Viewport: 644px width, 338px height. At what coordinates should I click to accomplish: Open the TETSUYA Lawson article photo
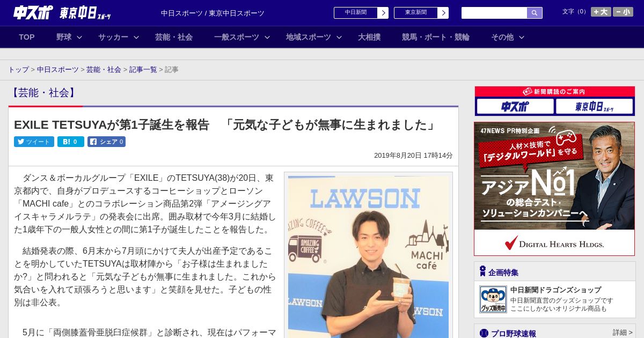pyautogui.click(x=368, y=256)
